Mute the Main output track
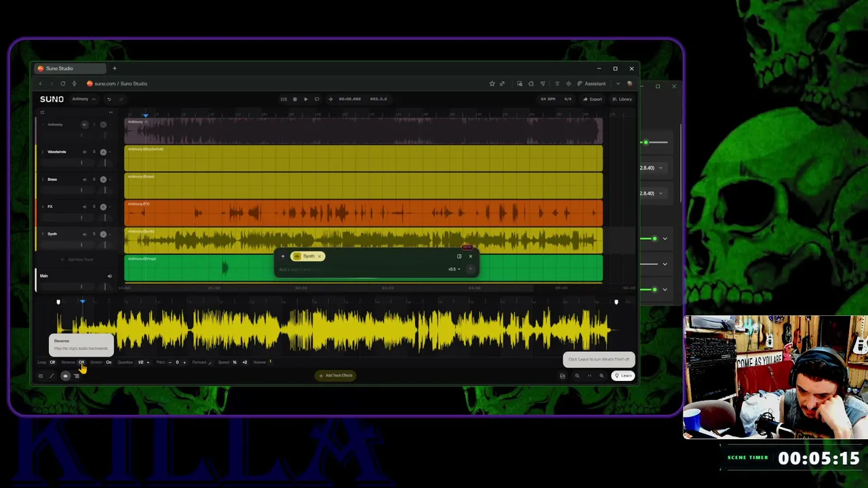868x488 pixels. tap(109, 276)
